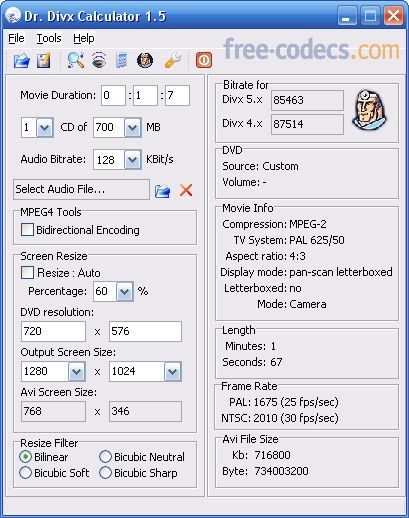The image size is (409, 518).
Task: Select Bicubic Sharp resize filter
Action: [105, 473]
